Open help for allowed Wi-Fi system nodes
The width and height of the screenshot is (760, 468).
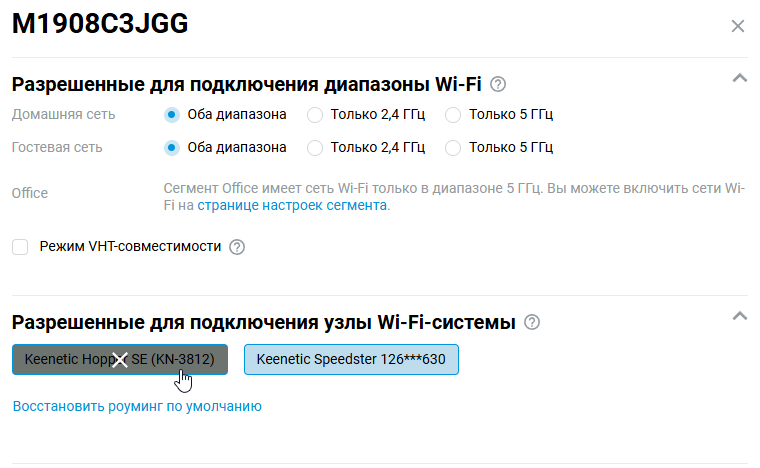[x=532, y=323]
